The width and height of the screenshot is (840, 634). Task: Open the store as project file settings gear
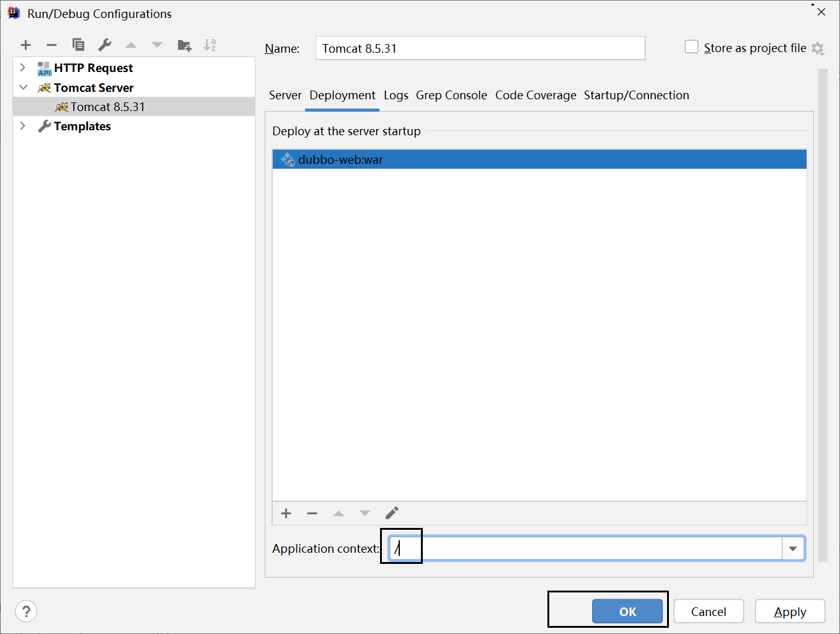818,48
